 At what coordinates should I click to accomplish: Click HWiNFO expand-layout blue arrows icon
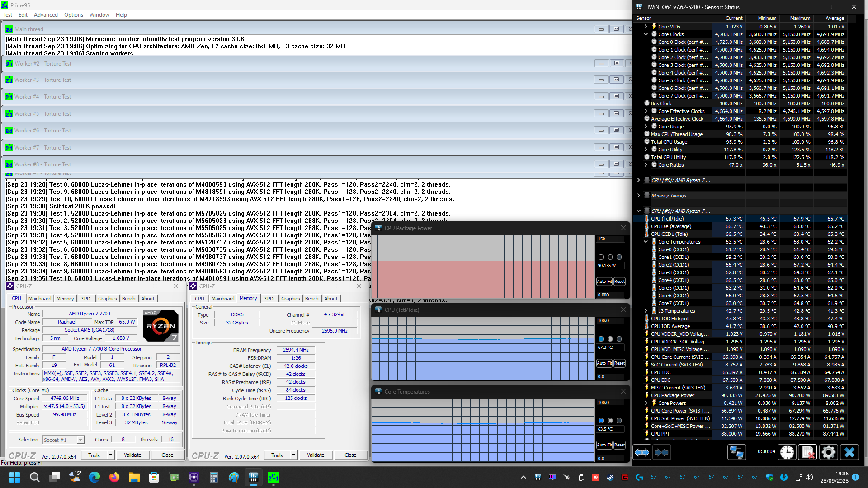[642, 452]
